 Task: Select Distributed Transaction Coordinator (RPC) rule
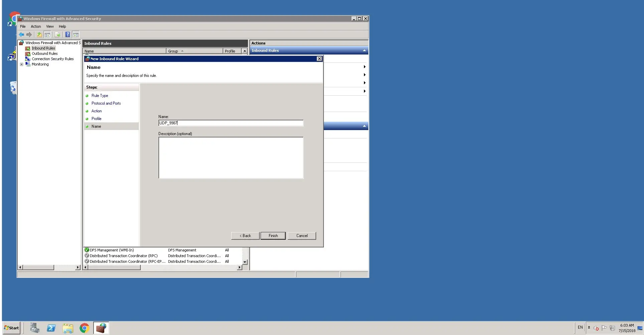(x=163, y=256)
